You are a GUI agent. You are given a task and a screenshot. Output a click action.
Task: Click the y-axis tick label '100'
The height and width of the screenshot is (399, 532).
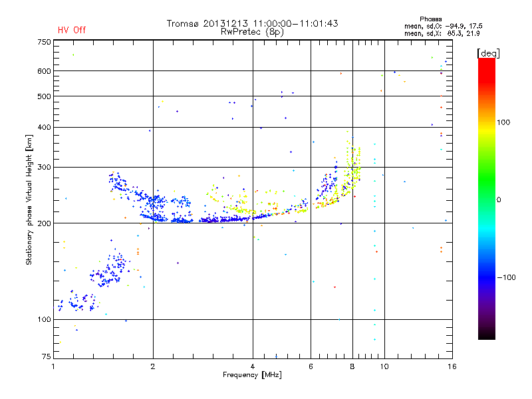tap(44, 320)
